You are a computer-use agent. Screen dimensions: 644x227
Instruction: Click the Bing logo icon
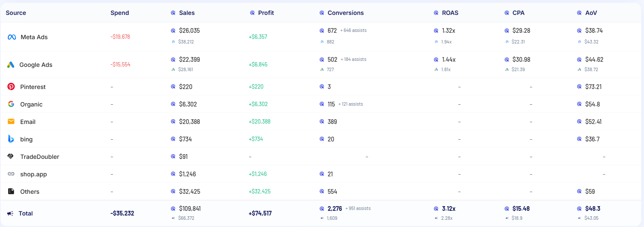(x=11, y=139)
